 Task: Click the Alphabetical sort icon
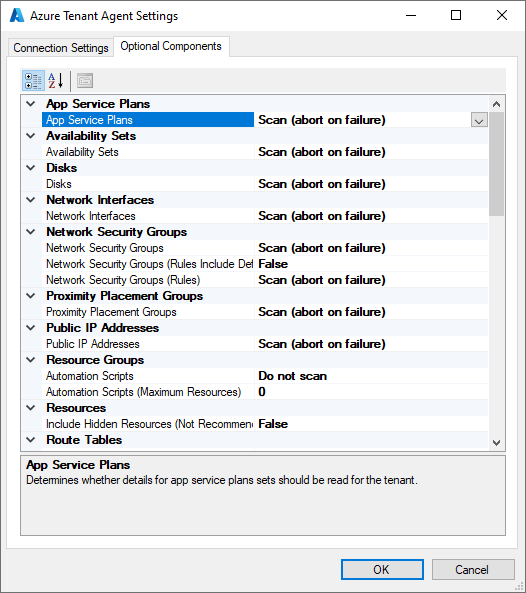(56, 81)
